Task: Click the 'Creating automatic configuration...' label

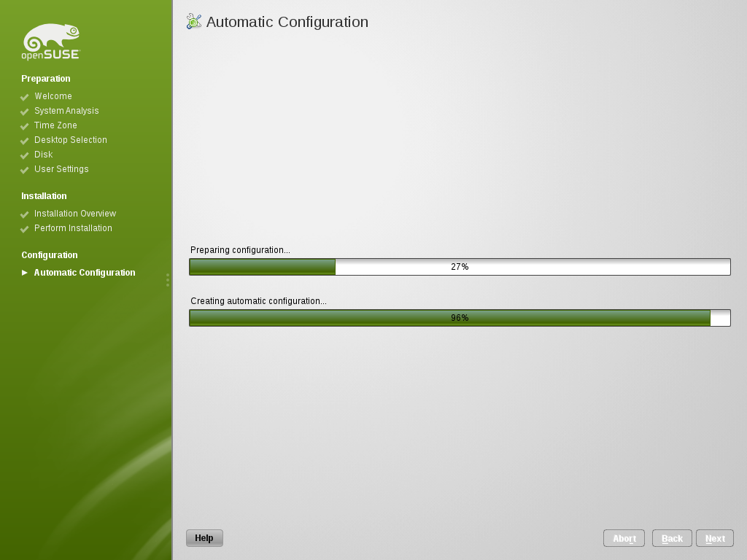Action: point(259,301)
